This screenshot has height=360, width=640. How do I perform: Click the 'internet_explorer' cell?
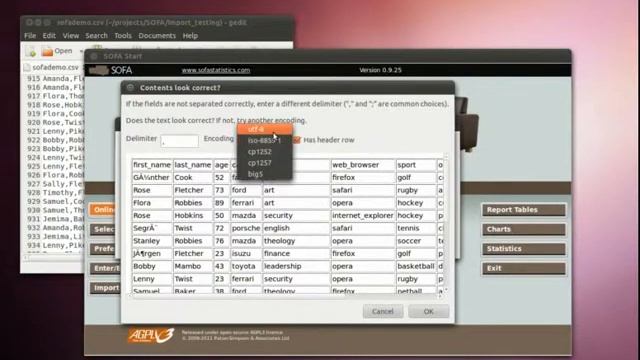coord(362,216)
